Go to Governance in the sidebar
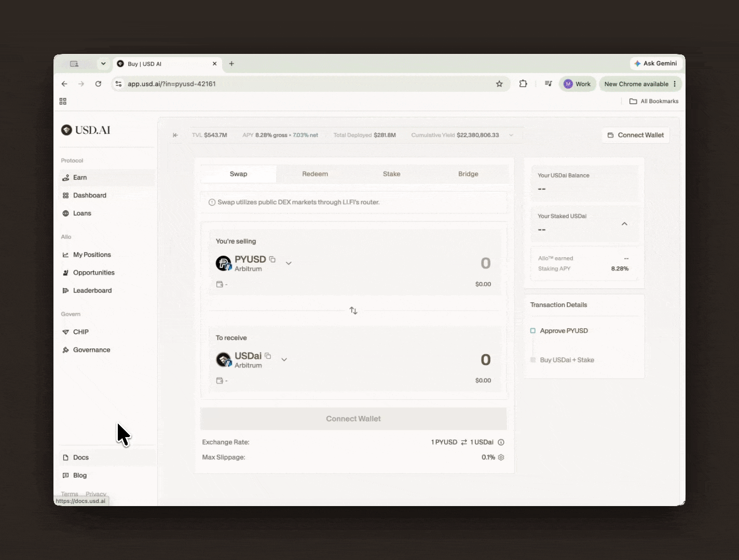Image resolution: width=739 pixels, height=560 pixels. point(106,350)
